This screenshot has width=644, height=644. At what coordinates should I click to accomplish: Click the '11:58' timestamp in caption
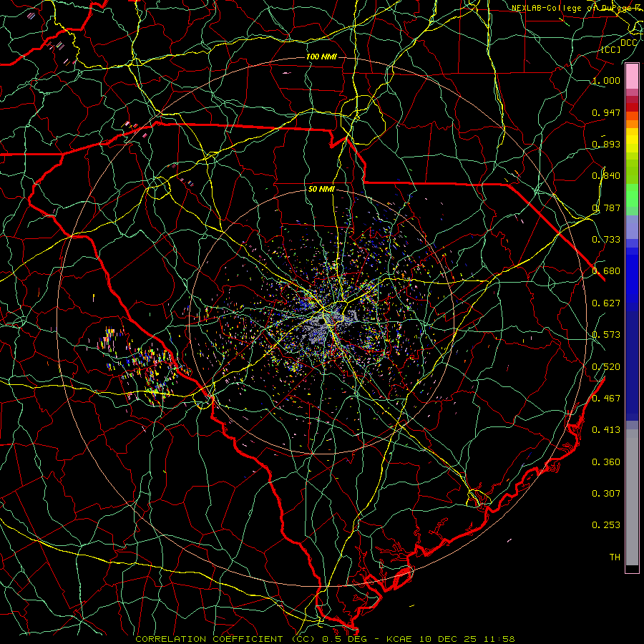pos(498,639)
